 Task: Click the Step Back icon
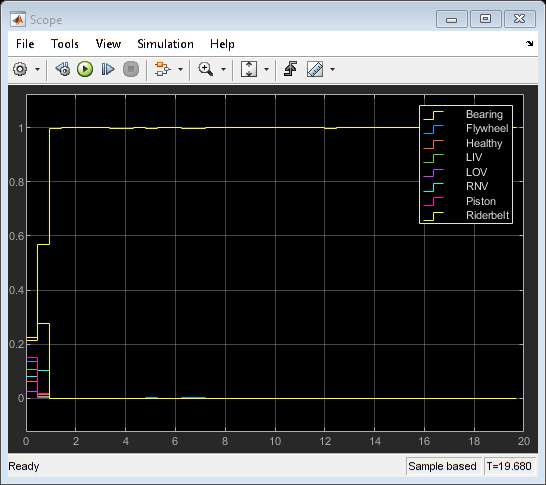tap(63, 69)
